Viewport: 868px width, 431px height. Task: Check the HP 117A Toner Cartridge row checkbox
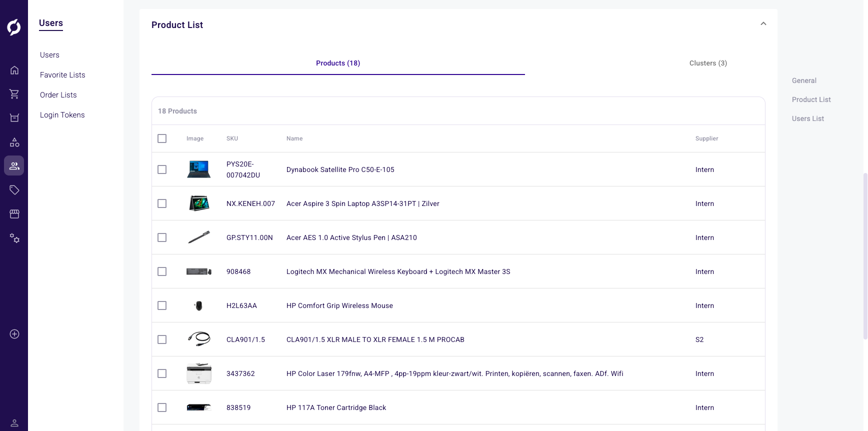pos(162,407)
